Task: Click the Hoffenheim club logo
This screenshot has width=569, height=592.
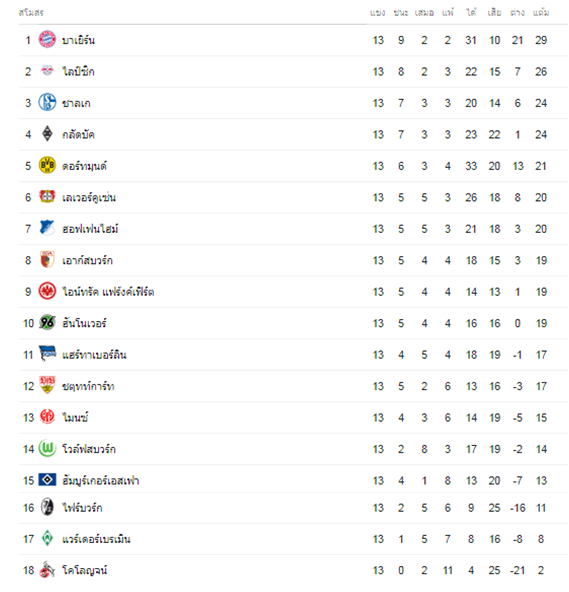Action: tap(47, 228)
